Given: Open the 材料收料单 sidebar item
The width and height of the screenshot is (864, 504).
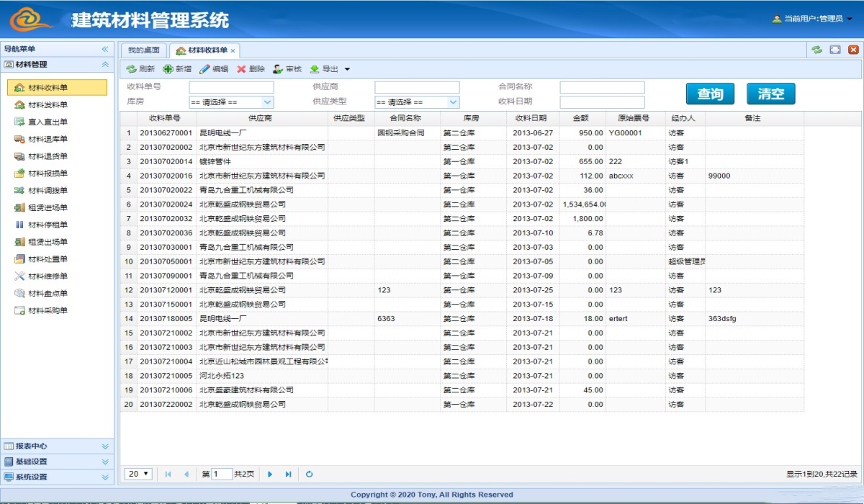Looking at the screenshot, I should coord(57,88).
